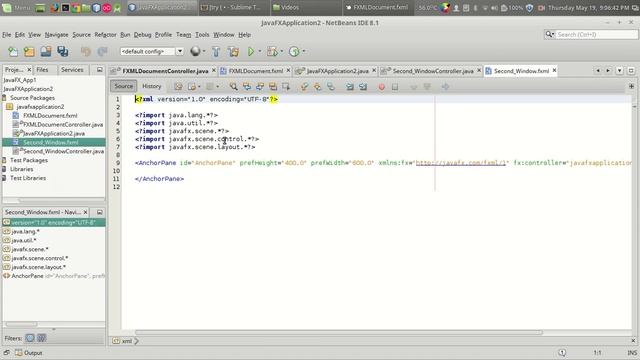Screen dimensions: 640x360
Task: Open the Output panel button
Action: click(29, 353)
